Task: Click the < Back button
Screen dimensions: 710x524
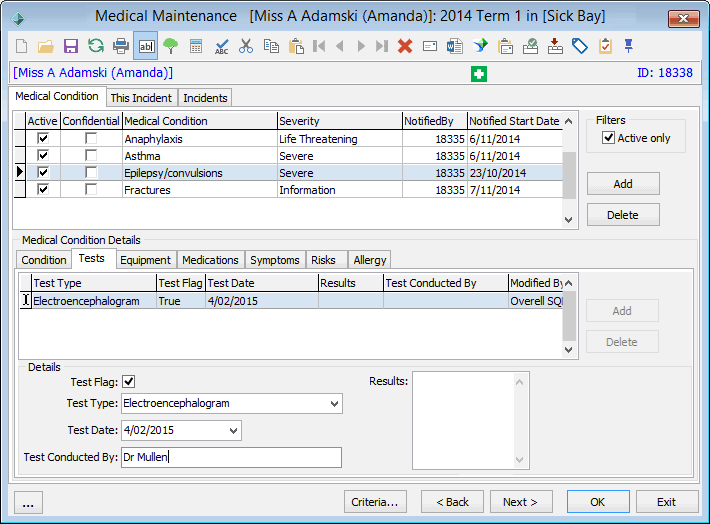Action: 452,502
